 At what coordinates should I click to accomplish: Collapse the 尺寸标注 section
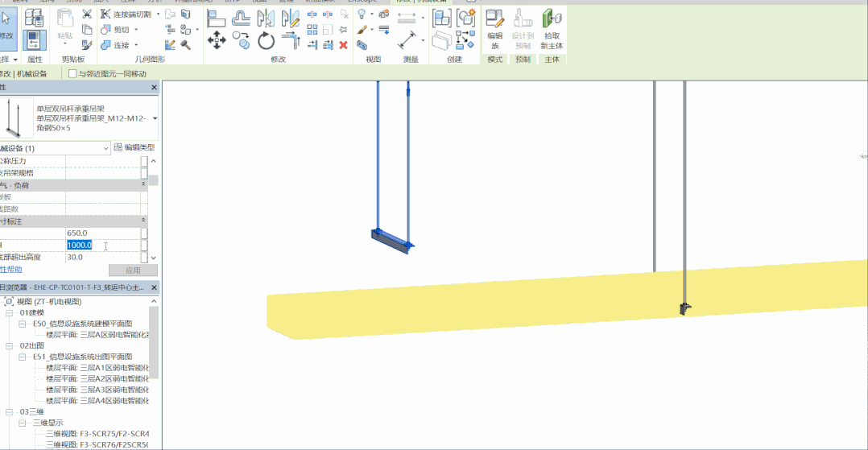pyautogui.click(x=143, y=221)
